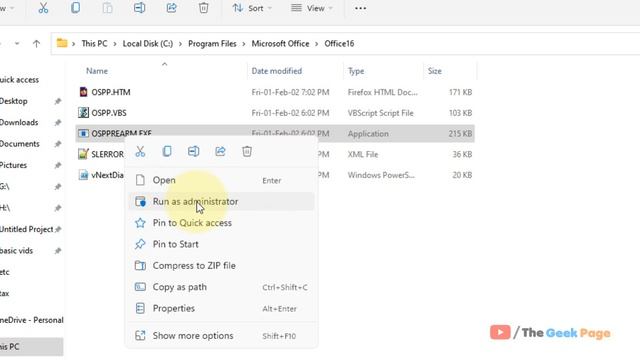The width and height of the screenshot is (640, 360).
Task: Go up one folder with the up arrow
Action: [x=36, y=44]
